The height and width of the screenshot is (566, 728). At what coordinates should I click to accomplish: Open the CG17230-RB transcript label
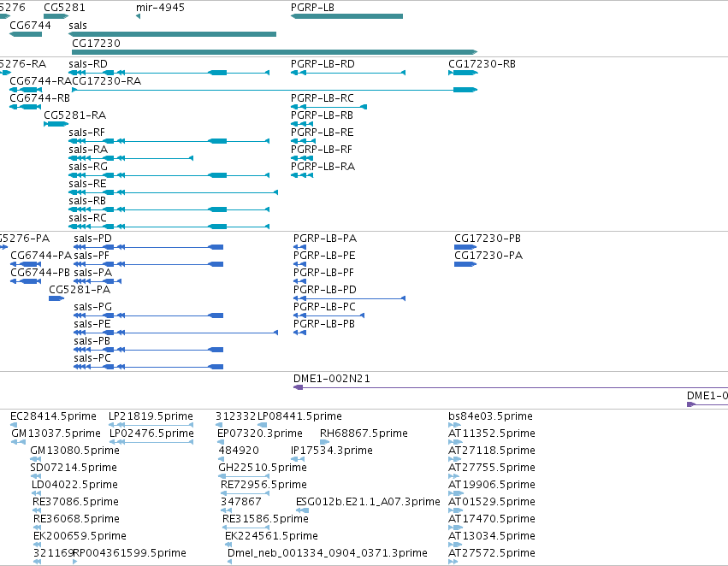point(482,63)
